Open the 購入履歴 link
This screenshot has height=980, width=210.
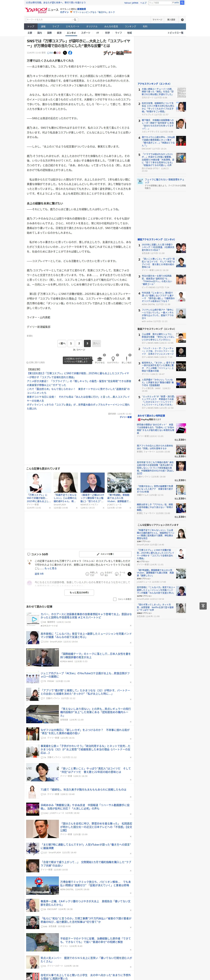[x=171, y=19]
